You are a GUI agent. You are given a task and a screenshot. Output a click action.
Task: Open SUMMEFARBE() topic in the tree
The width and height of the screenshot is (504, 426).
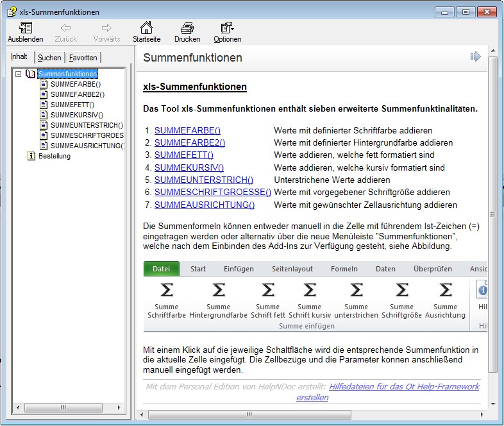coord(76,84)
